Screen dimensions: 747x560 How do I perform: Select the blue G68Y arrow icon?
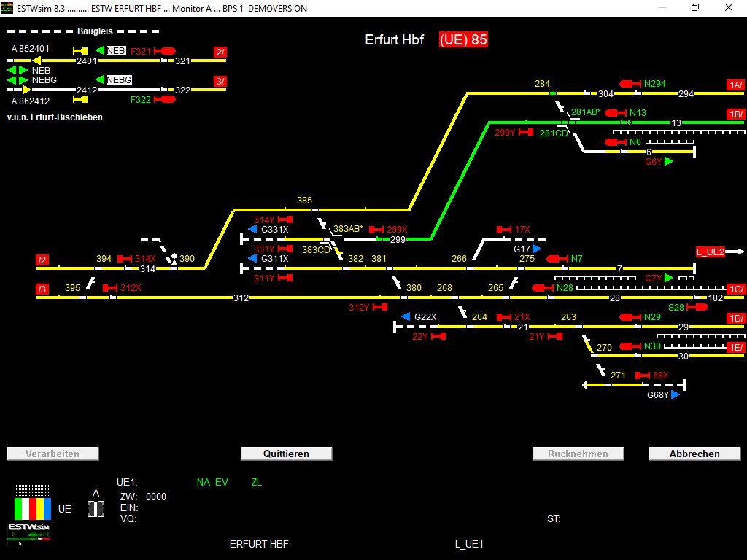click(676, 395)
